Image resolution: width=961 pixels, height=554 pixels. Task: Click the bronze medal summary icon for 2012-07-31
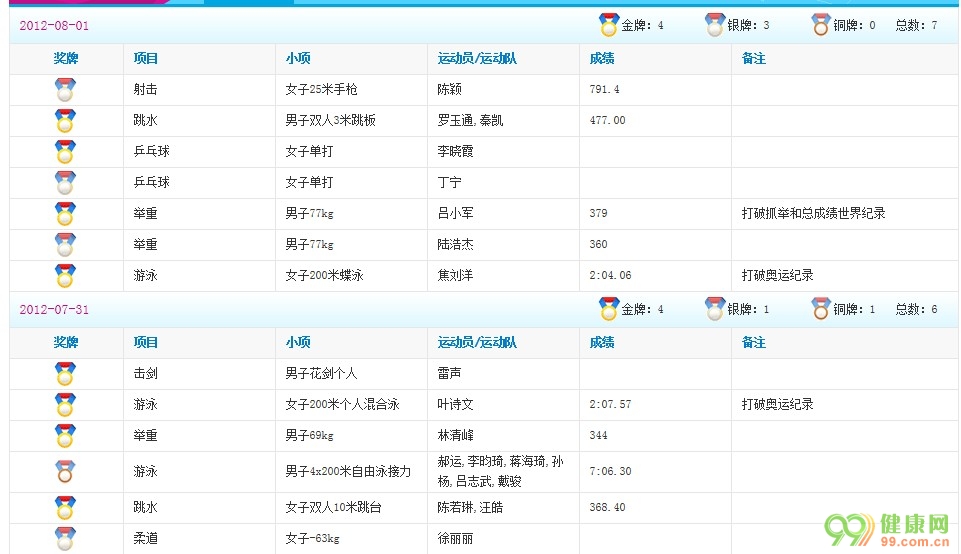click(x=821, y=309)
